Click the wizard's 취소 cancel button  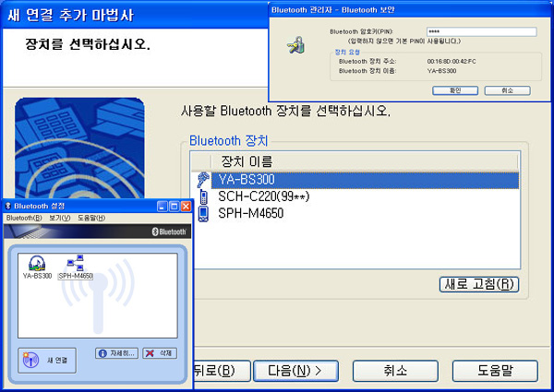(395, 371)
